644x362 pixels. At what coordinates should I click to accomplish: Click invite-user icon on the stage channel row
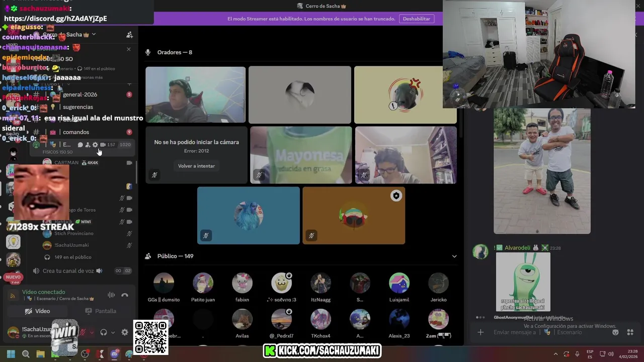pyautogui.click(x=88, y=145)
